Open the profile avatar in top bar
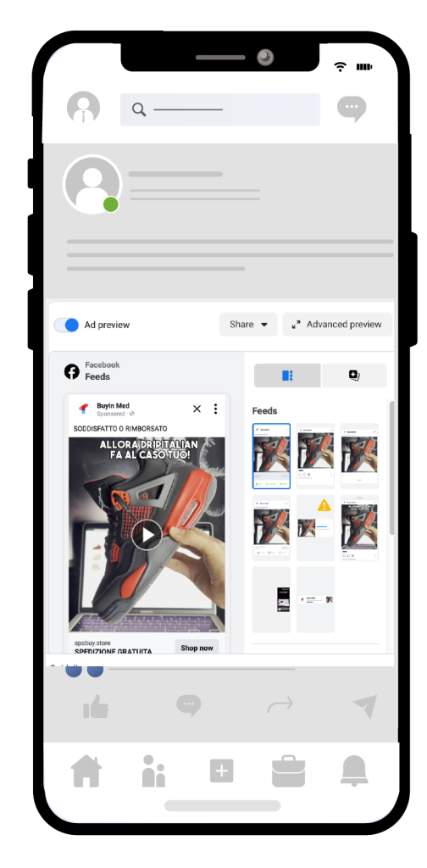 point(84,108)
